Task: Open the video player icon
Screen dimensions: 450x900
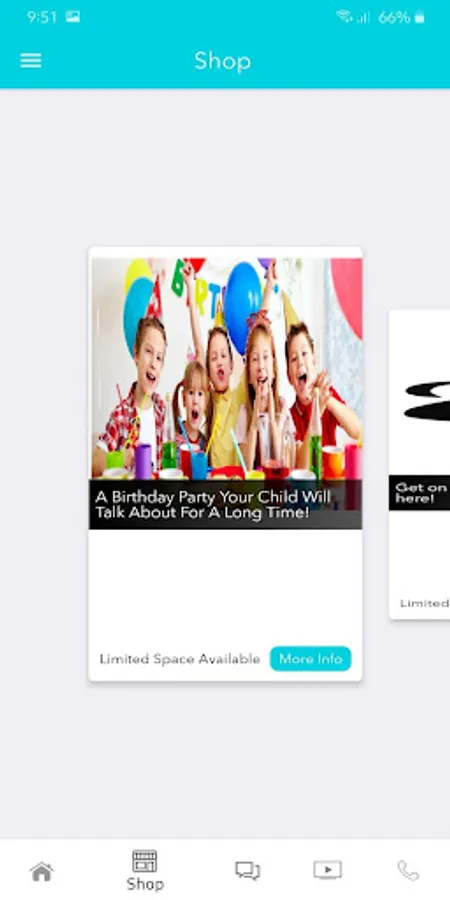Action: pyautogui.click(x=327, y=870)
